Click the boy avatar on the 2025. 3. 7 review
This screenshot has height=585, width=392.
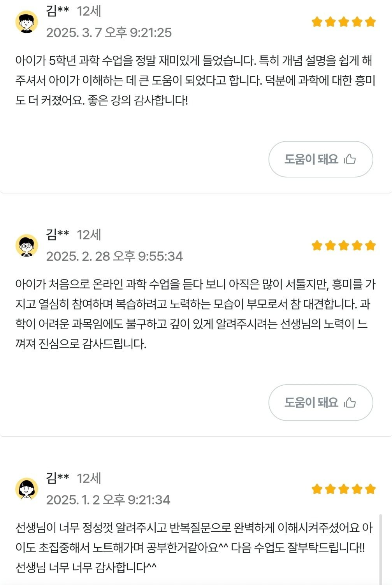[26, 22]
